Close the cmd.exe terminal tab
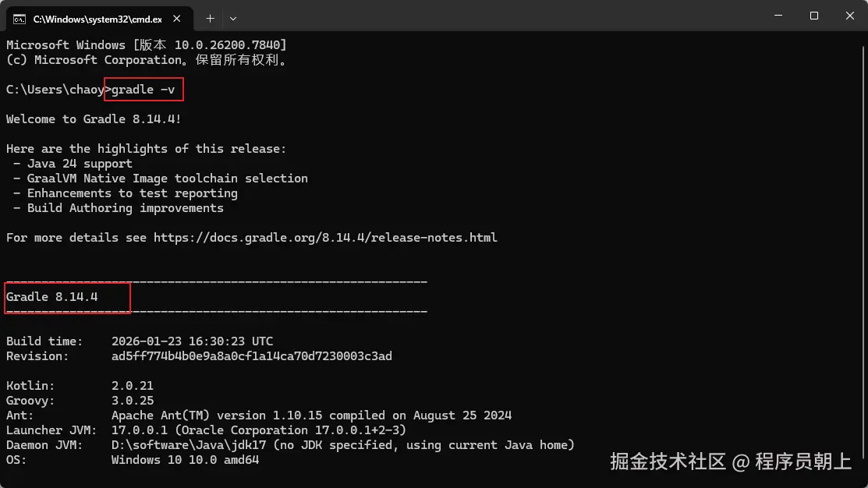The width and height of the screenshot is (868, 488). tap(179, 17)
